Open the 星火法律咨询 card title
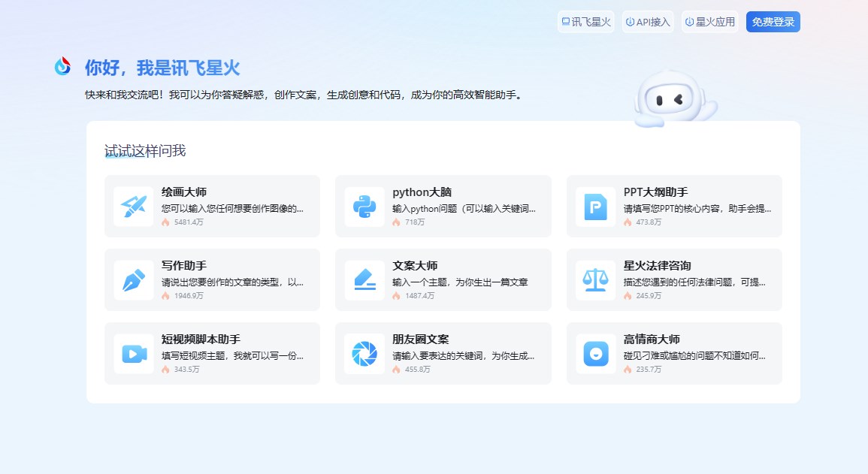This screenshot has width=868, height=474. click(x=657, y=265)
